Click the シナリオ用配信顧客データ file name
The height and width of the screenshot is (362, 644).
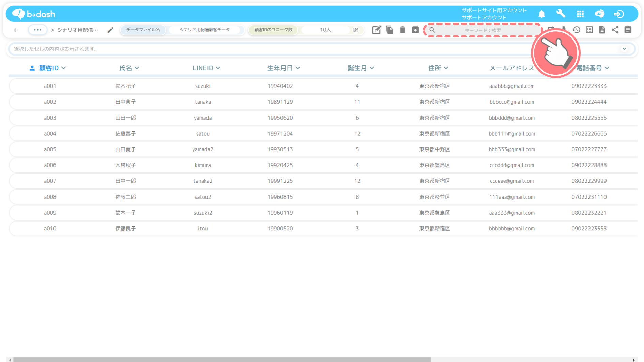coord(204,30)
